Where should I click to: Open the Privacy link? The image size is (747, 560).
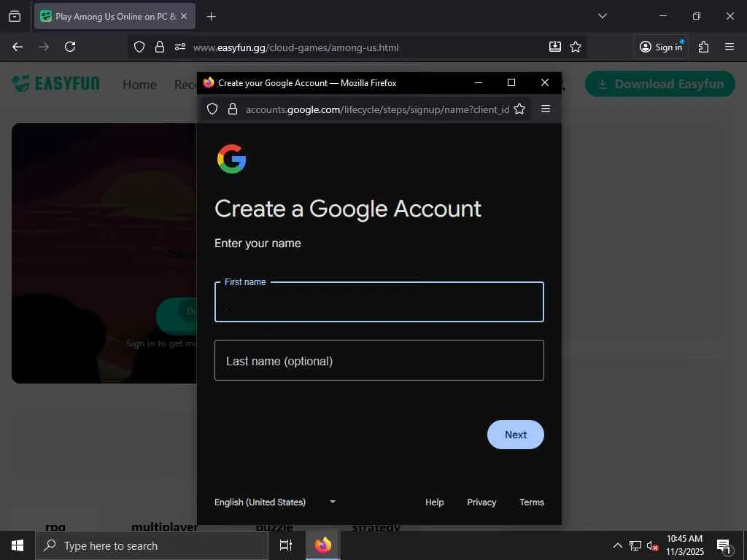coord(481,502)
